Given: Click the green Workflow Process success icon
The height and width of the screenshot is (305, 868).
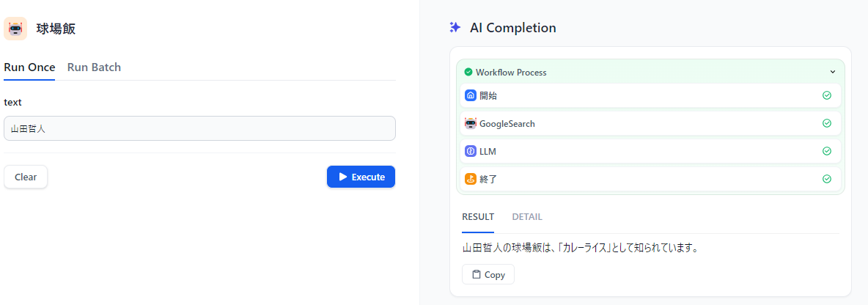Looking at the screenshot, I should [468, 72].
